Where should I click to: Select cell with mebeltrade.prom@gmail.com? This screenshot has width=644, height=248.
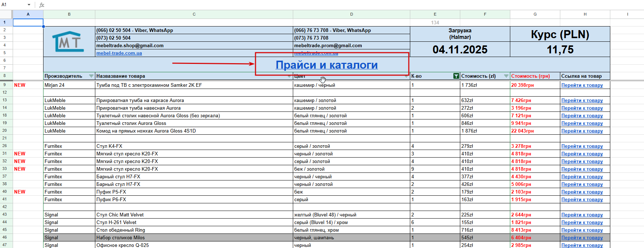pos(352,46)
